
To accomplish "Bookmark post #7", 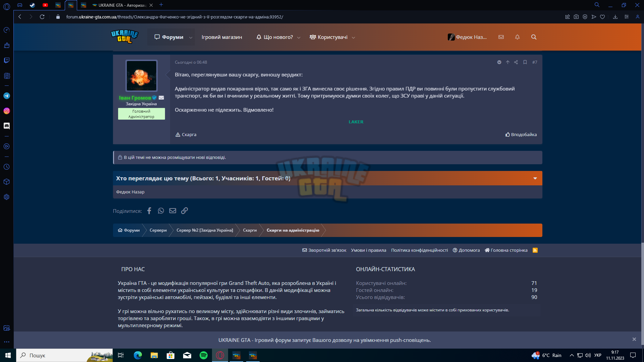I will click(x=525, y=62).
